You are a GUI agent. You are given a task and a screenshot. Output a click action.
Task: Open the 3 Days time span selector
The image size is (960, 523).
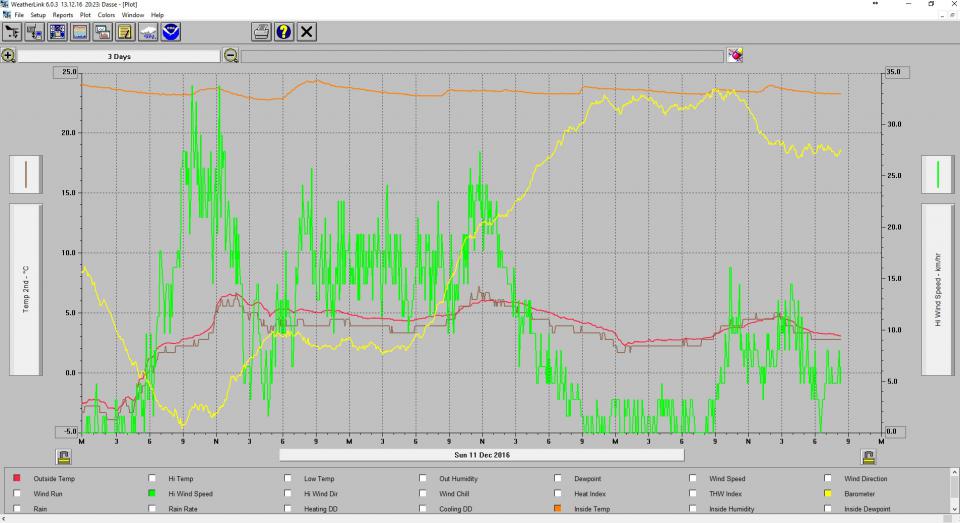pyautogui.click(x=118, y=57)
